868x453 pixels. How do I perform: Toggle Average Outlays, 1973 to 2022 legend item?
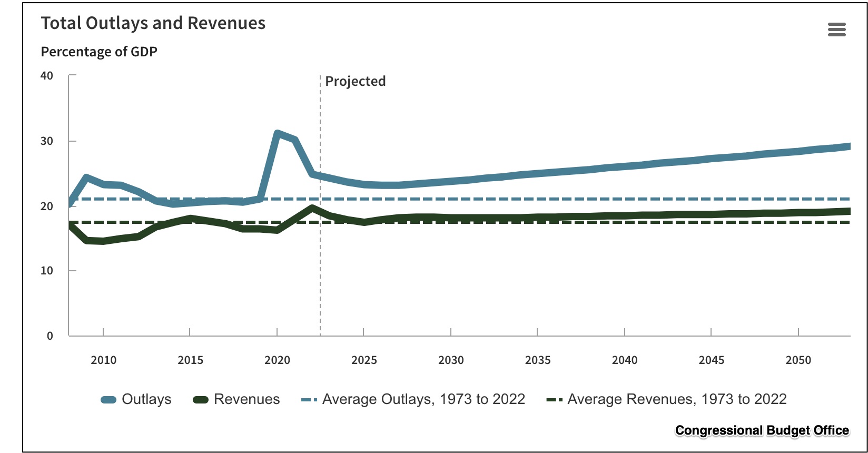[x=413, y=399]
